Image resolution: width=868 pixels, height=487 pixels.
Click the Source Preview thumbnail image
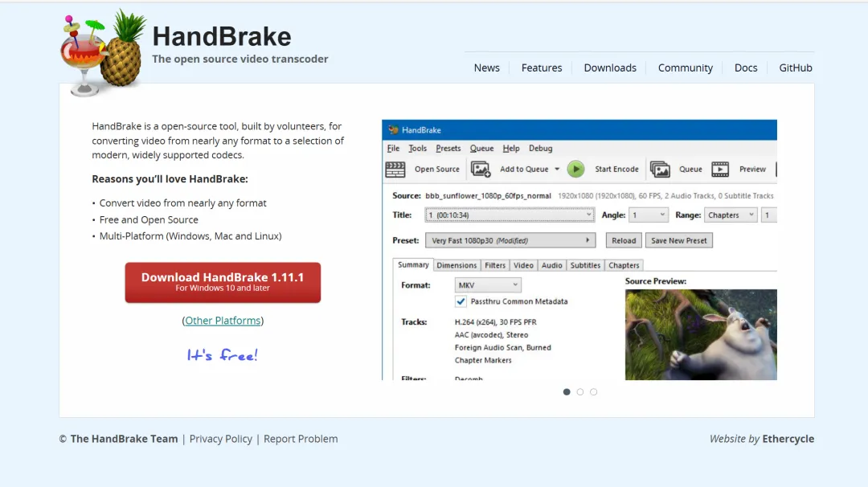[x=701, y=334]
